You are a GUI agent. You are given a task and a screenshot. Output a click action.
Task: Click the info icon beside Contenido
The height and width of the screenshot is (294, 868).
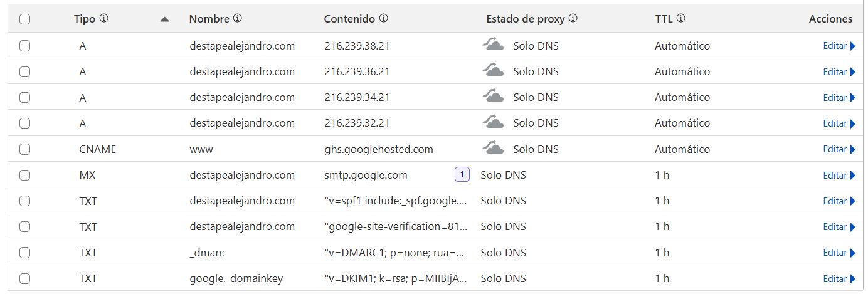coord(383,19)
